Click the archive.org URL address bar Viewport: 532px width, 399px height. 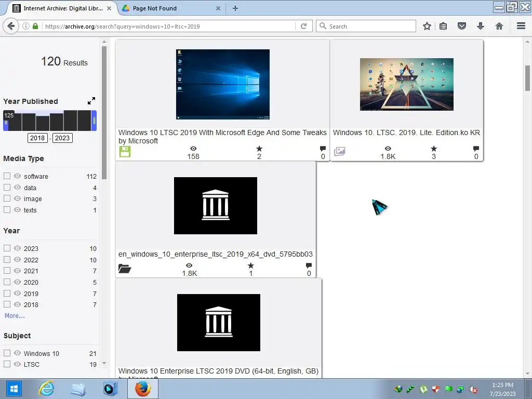(x=168, y=26)
